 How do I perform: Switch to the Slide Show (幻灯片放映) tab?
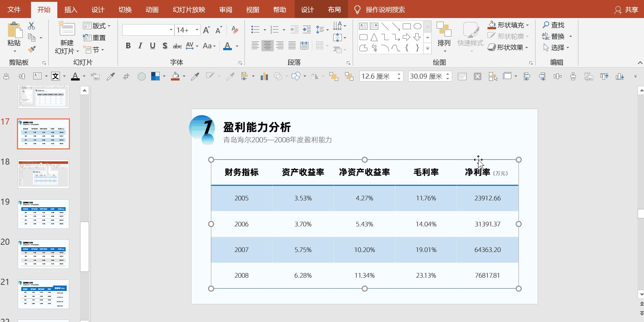tap(189, 9)
